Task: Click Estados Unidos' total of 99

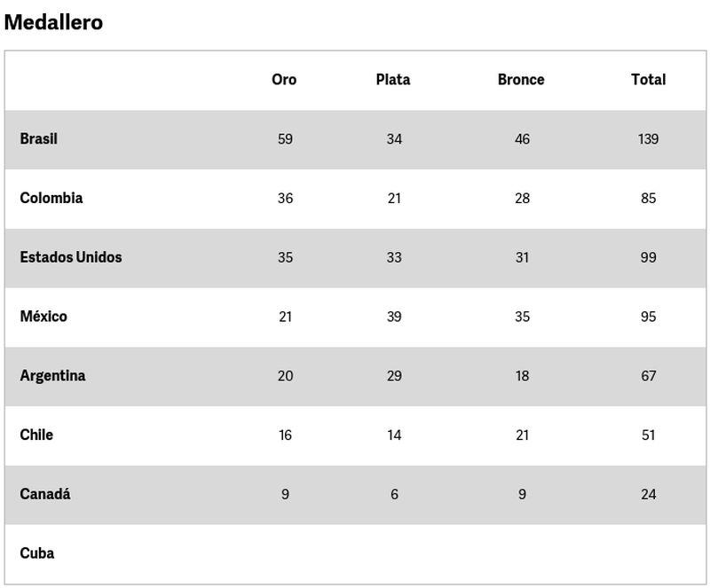Action: tap(648, 257)
